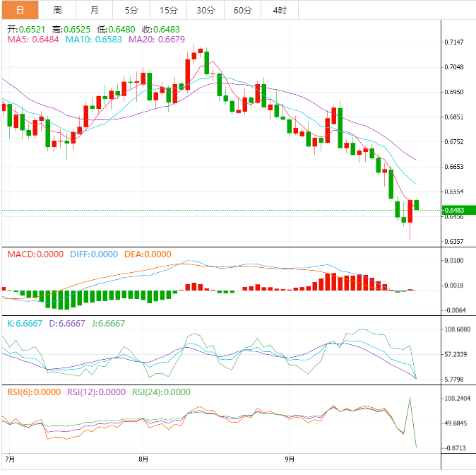
Task: Click the MACD value label
Action: 35,254
